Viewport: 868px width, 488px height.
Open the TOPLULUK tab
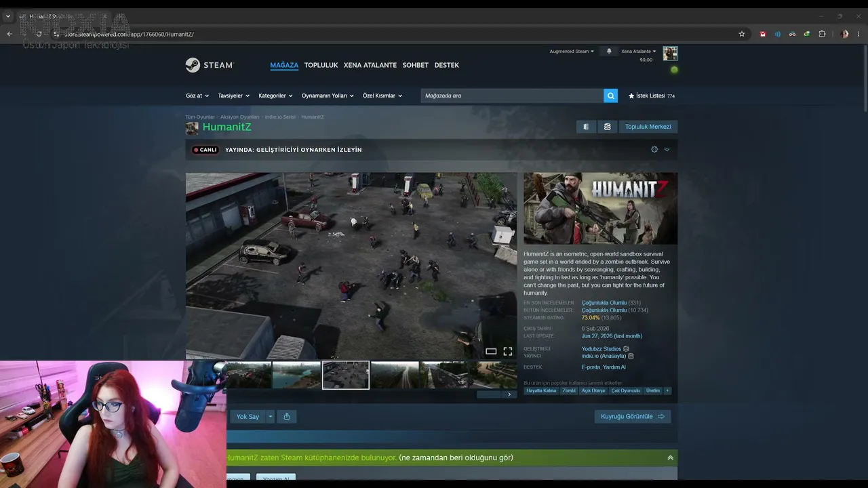321,65
